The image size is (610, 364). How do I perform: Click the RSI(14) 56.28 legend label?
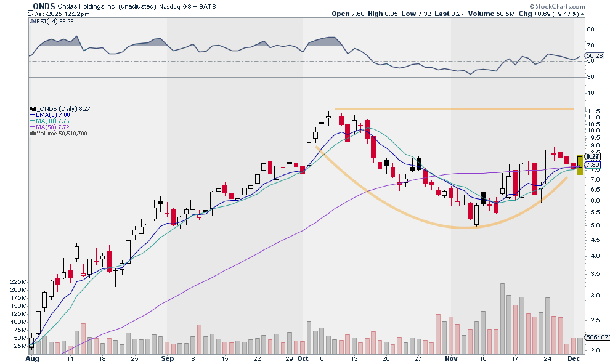[x=55, y=22]
